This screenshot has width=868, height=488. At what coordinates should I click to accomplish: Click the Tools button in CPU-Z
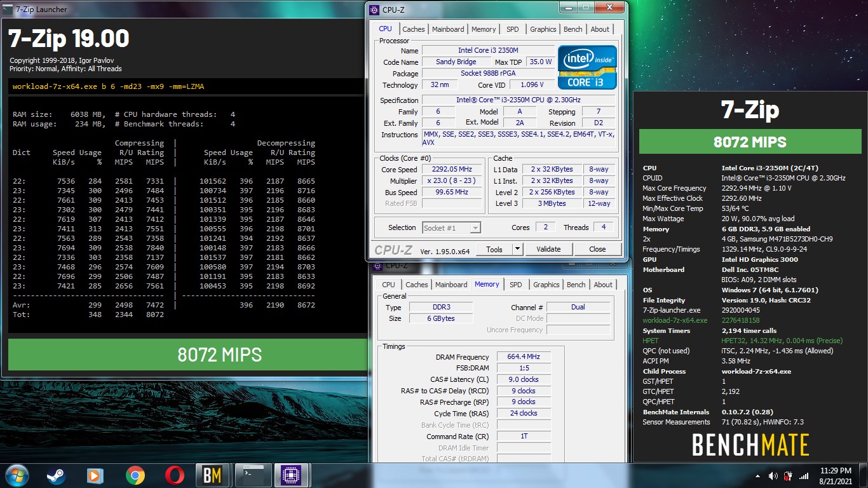(x=494, y=249)
